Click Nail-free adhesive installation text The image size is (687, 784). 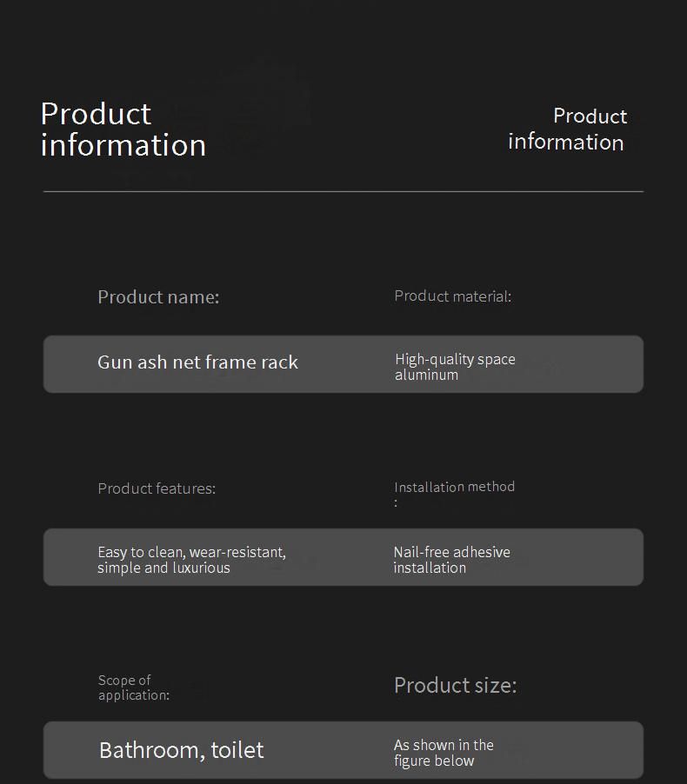click(x=451, y=560)
